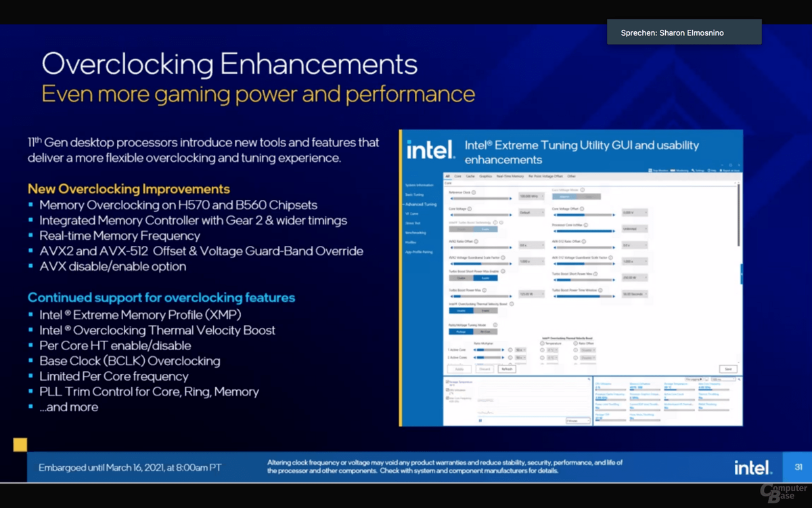Open the Monitoring toolbar icon
Screen dimensions: 812x508
point(673,171)
